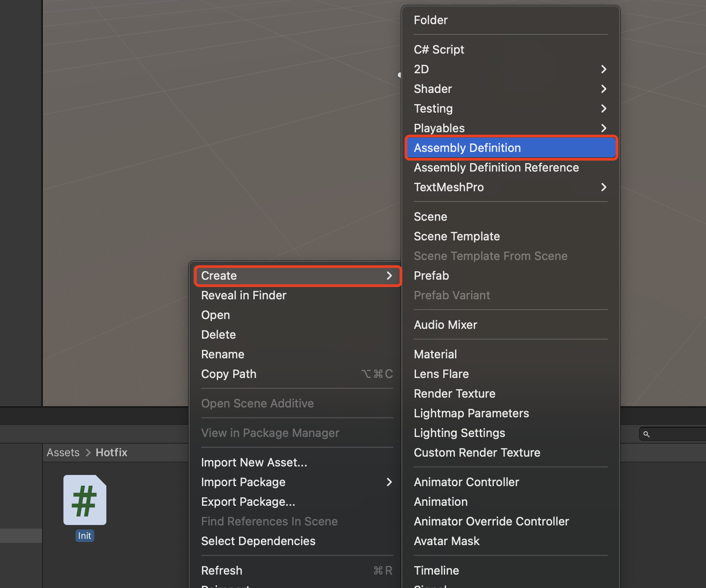Image resolution: width=706 pixels, height=588 pixels.
Task: Copy Path of the asset
Action: point(297,374)
